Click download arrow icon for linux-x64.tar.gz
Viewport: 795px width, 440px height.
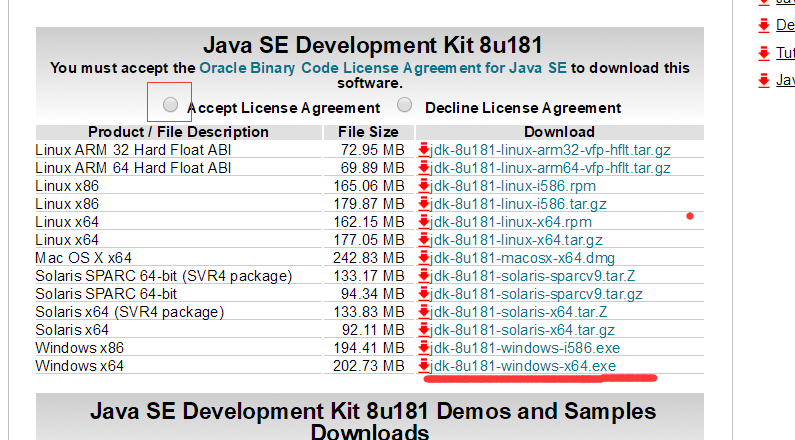pos(424,239)
